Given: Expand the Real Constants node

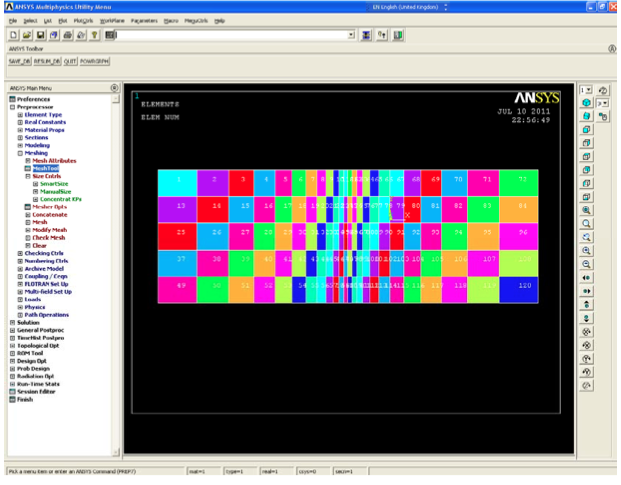Looking at the screenshot, I should 20,122.
